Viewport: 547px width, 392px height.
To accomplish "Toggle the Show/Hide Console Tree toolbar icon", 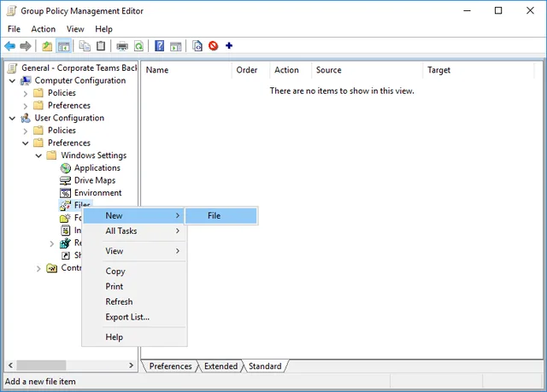I will tap(64, 46).
